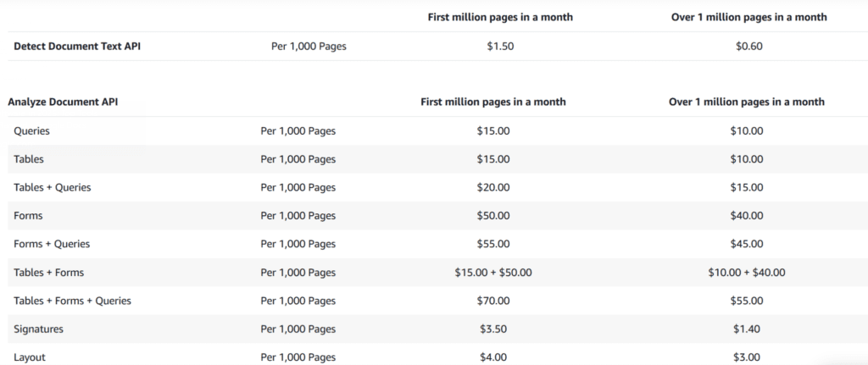The height and width of the screenshot is (365, 868).
Task: Select the $70.00 price cell
Action: pos(493,301)
